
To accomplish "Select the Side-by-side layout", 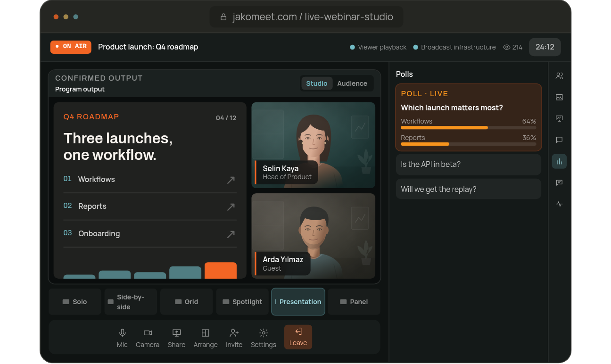I will (131, 302).
